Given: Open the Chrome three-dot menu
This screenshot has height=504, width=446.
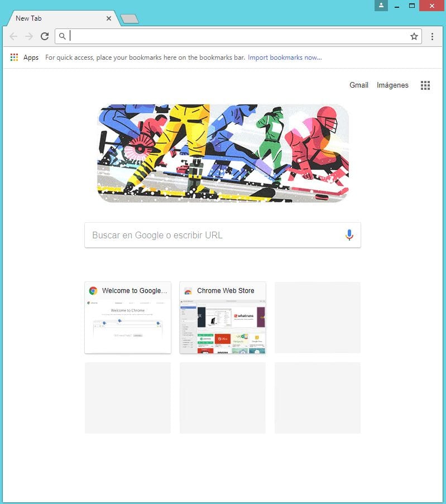Looking at the screenshot, I should tap(432, 36).
